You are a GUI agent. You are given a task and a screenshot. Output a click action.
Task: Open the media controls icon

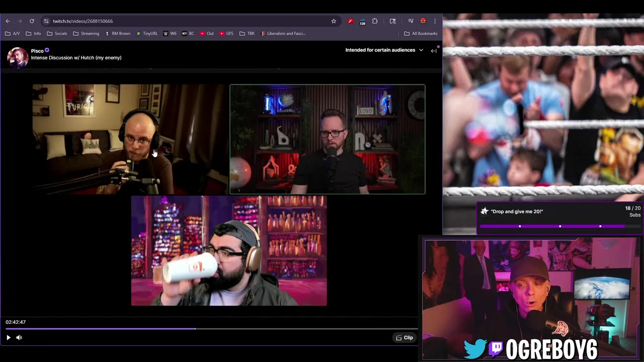pyautogui.click(x=411, y=21)
